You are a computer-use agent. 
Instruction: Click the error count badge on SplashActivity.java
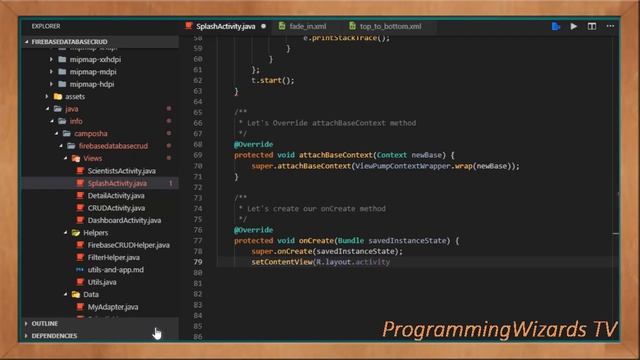pyautogui.click(x=171, y=184)
